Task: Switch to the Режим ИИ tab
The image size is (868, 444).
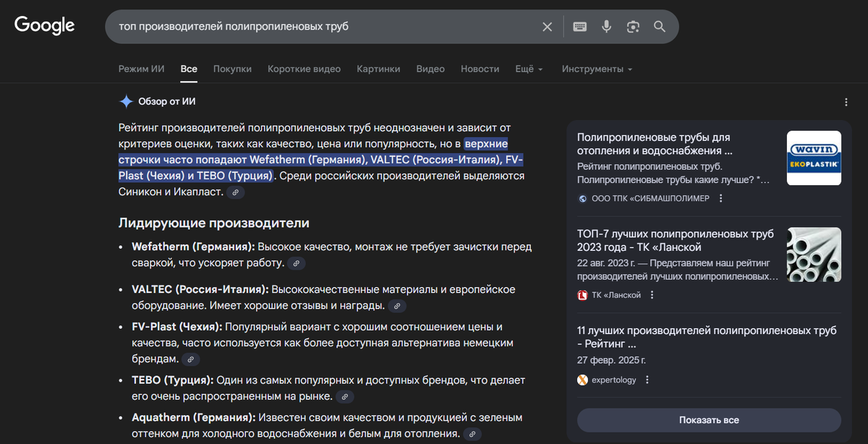Action: tap(142, 69)
